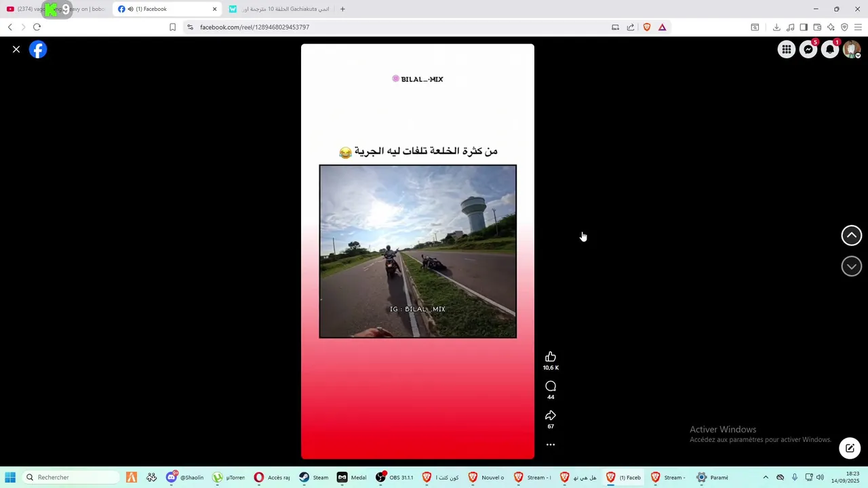Open the Windows Start menu
Viewport: 868px width, 488px height.
pyautogui.click(x=10, y=477)
